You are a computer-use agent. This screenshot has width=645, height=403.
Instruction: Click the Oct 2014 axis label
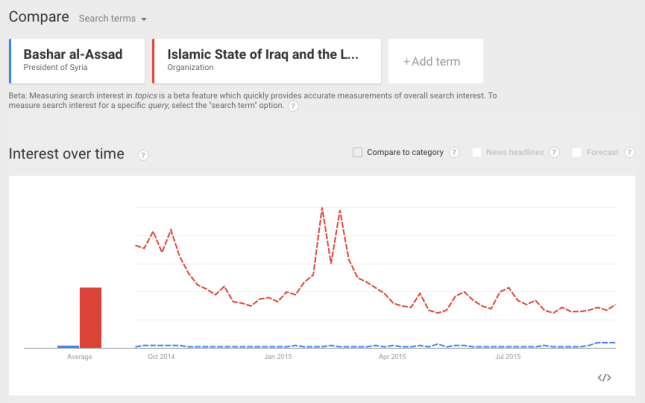pos(161,357)
